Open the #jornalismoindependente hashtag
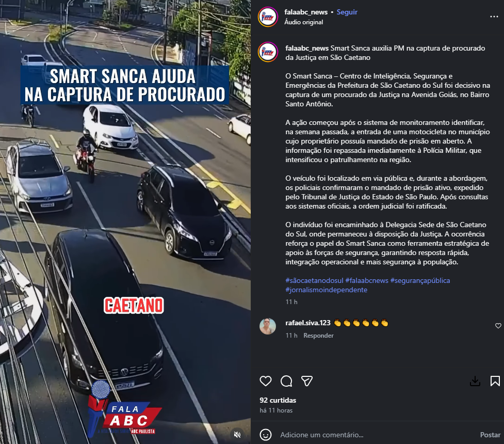 [326, 290]
